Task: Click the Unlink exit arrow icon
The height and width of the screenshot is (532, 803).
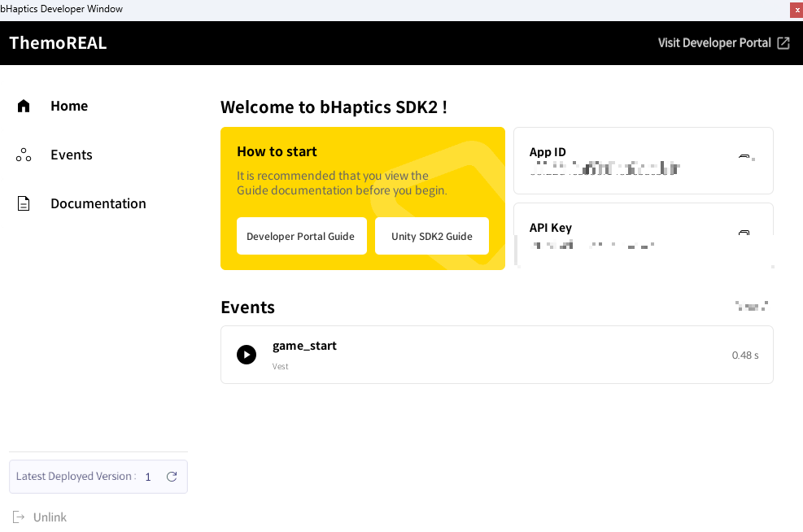Action: click(x=19, y=517)
